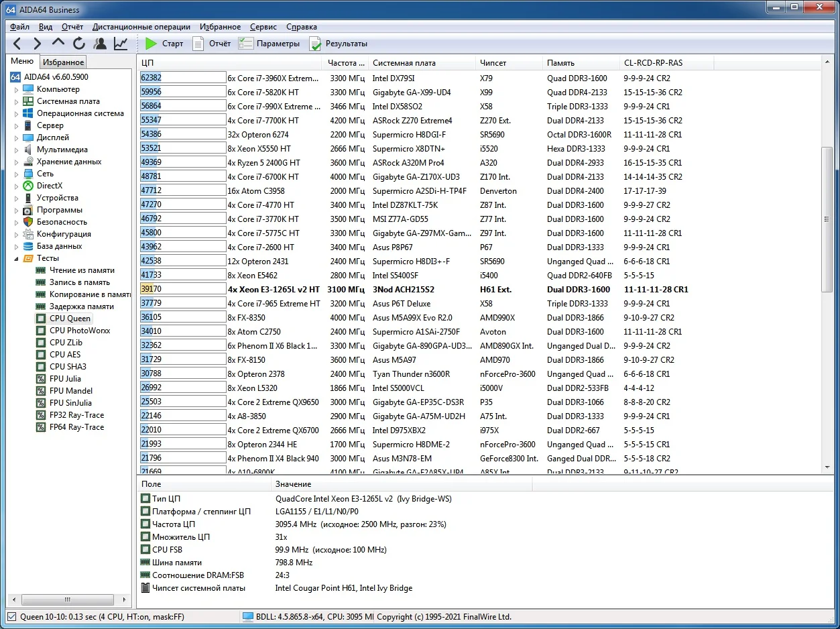Select the База данных icon in the tree

click(x=28, y=246)
